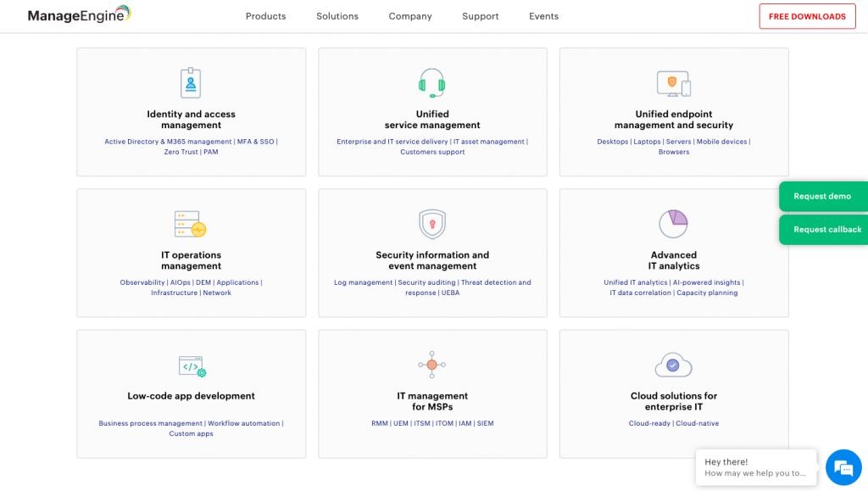The width and height of the screenshot is (868, 491).
Task: Select the monitor icon above Unified endpoint management
Action: coord(674,82)
